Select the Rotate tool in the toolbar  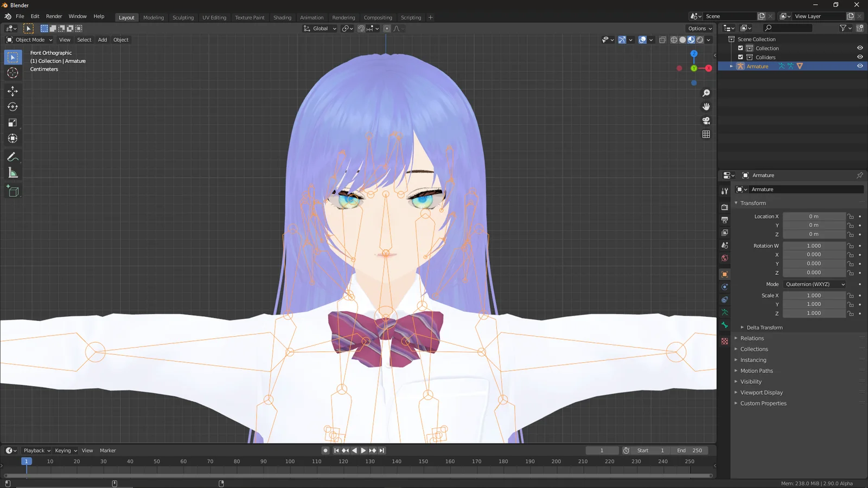point(12,107)
